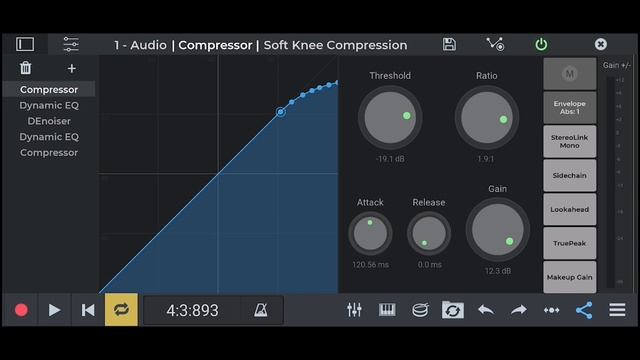The height and width of the screenshot is (360, 640).
Task: Toggle the yellow loop button
Action: coord(121,310)
